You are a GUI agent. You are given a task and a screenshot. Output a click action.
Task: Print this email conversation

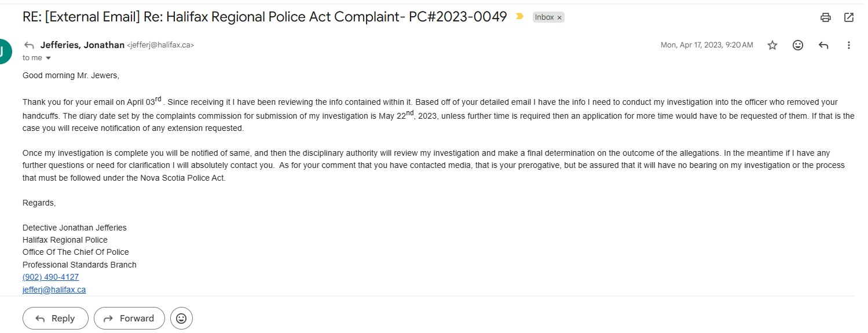point(826,17)
